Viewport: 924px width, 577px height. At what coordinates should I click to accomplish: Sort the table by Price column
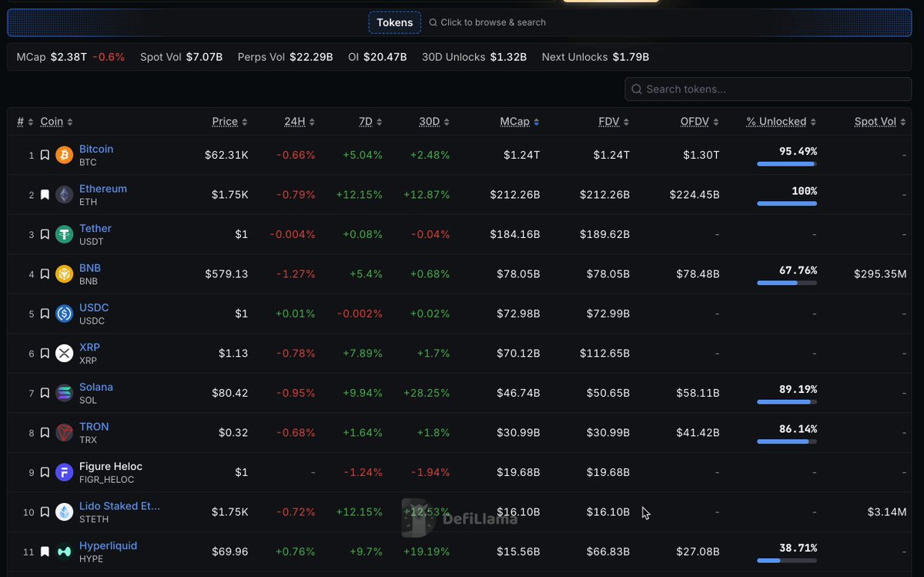[229, 122]
